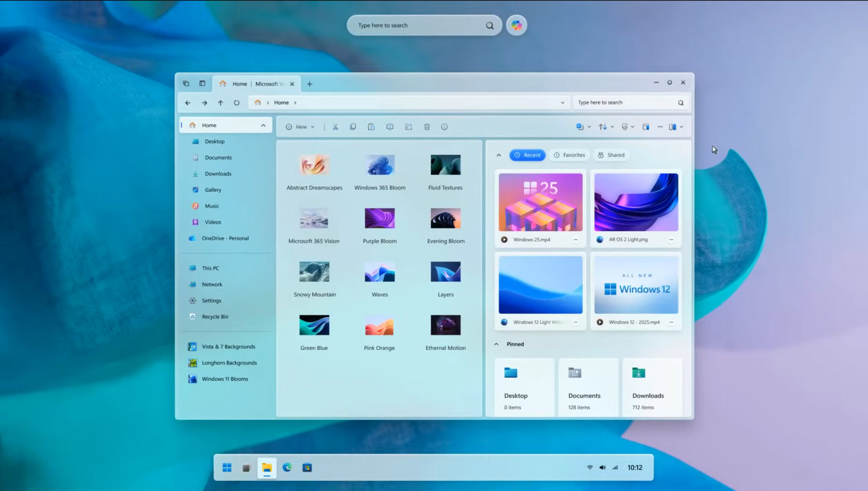Launch Microsoft Edge from the taskbar
This screenshot has height=491, width=868.
tap(287, 467)
